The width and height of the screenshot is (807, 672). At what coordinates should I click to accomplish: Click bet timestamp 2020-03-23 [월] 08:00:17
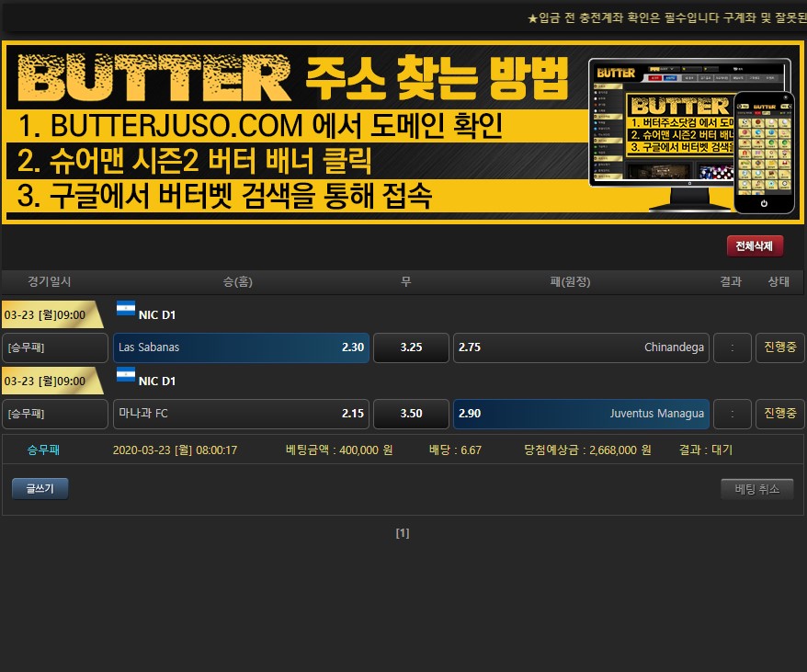click(x=175, y=450)
